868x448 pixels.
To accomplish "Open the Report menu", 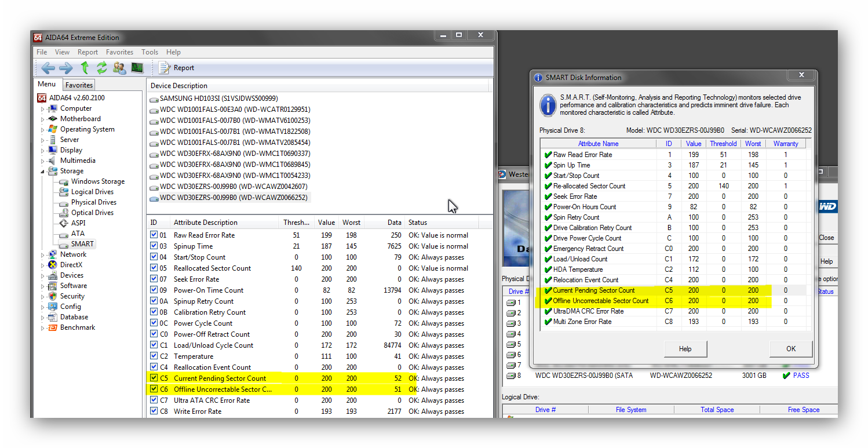I will (x=87, y=52).
